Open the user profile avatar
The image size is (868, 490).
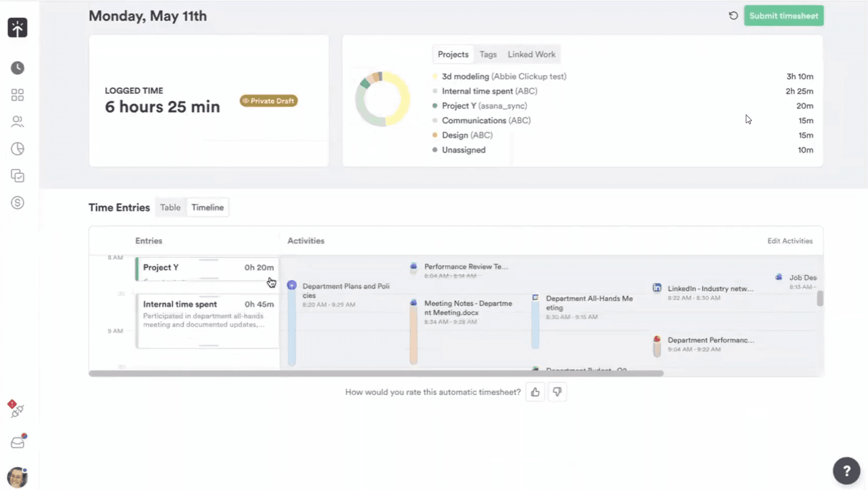tap(17, 477)
